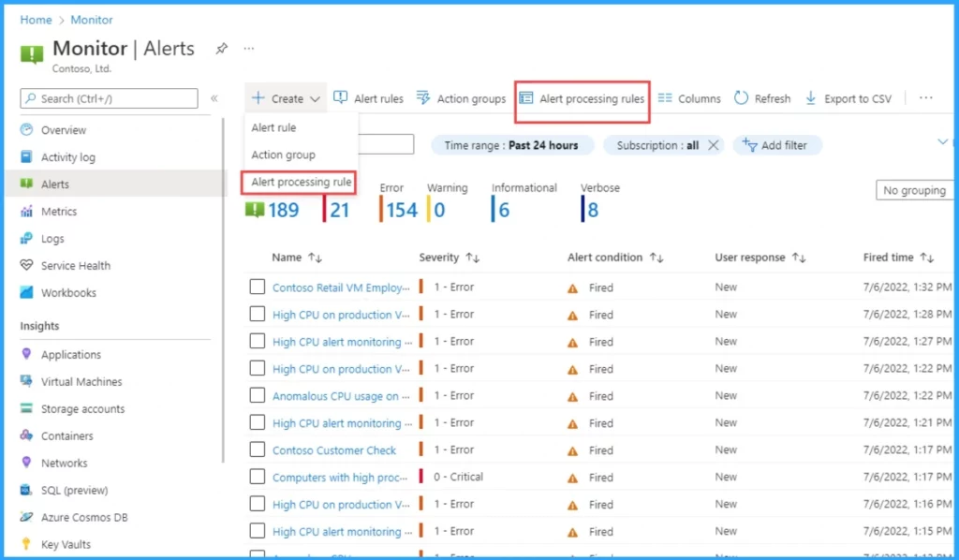Open the Anomalous CPU usage alert link
The image size is (959, 560).
(341, 396)
